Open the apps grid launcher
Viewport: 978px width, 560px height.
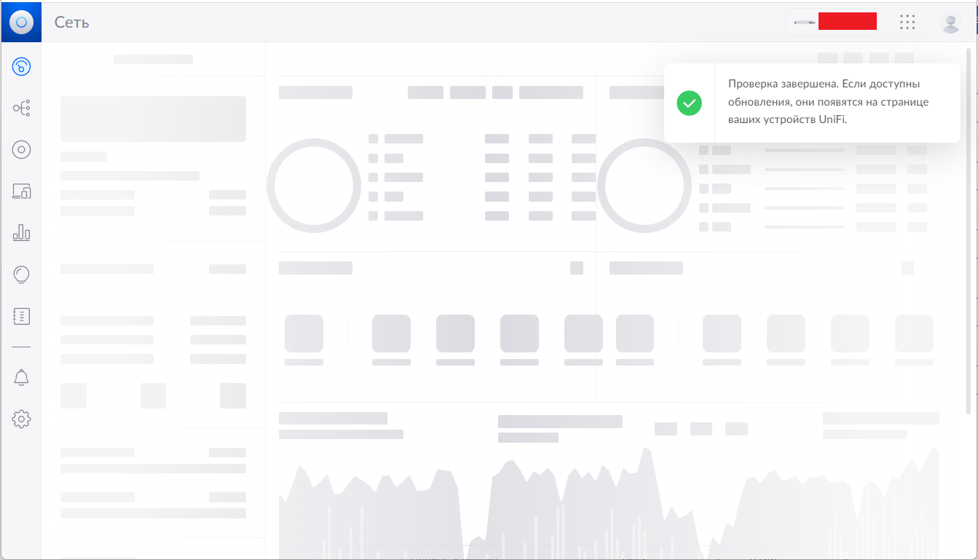907,22
